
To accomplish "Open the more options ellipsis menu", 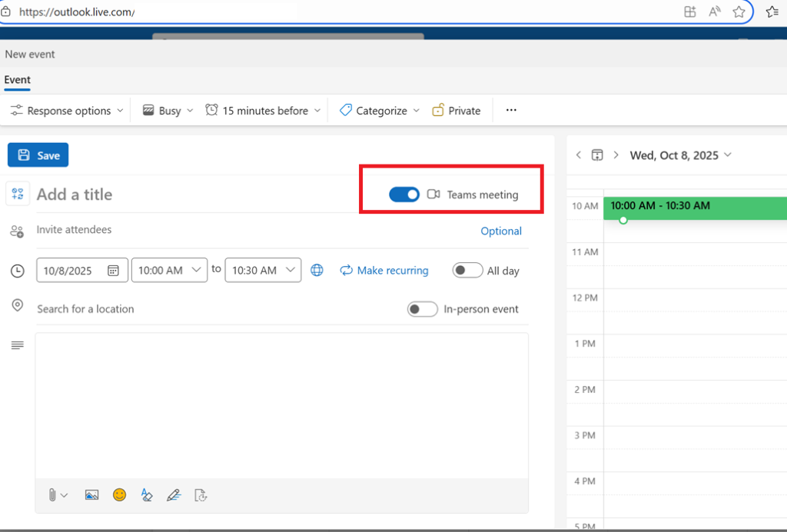I will [x=511, y=110].
